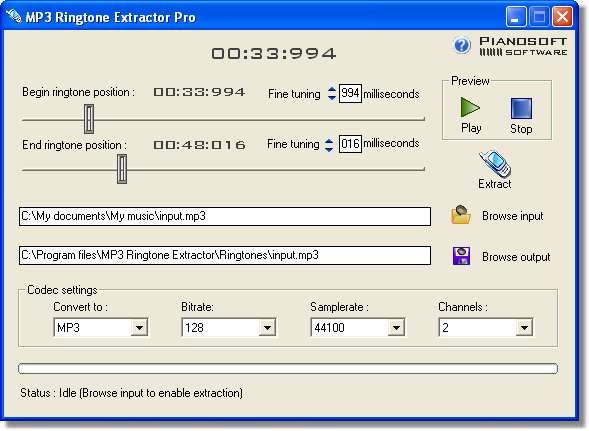Click the 016 milliseconds fine tuning field
Screen dimensions: 589x431
[x=350, y=144]
